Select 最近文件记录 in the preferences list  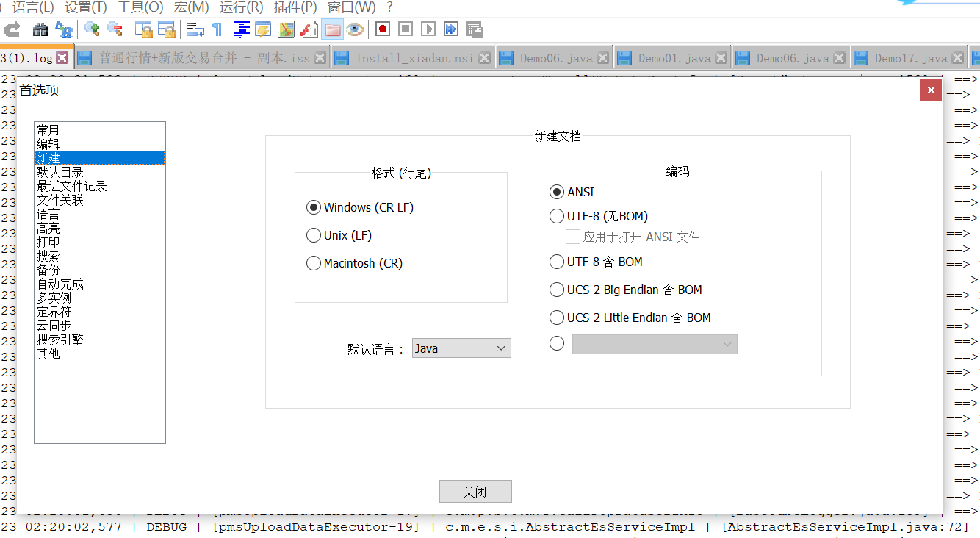point(100,186)
